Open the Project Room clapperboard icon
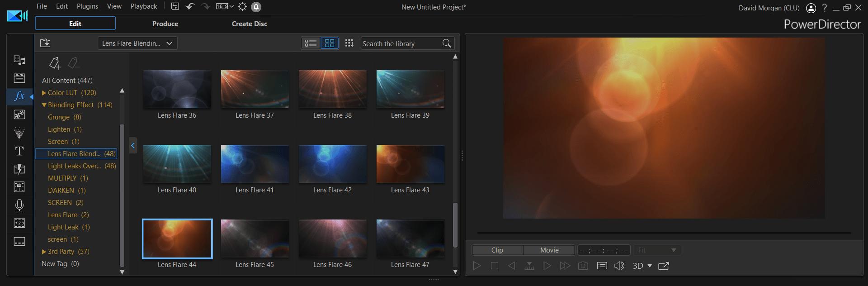 point(19,78)
